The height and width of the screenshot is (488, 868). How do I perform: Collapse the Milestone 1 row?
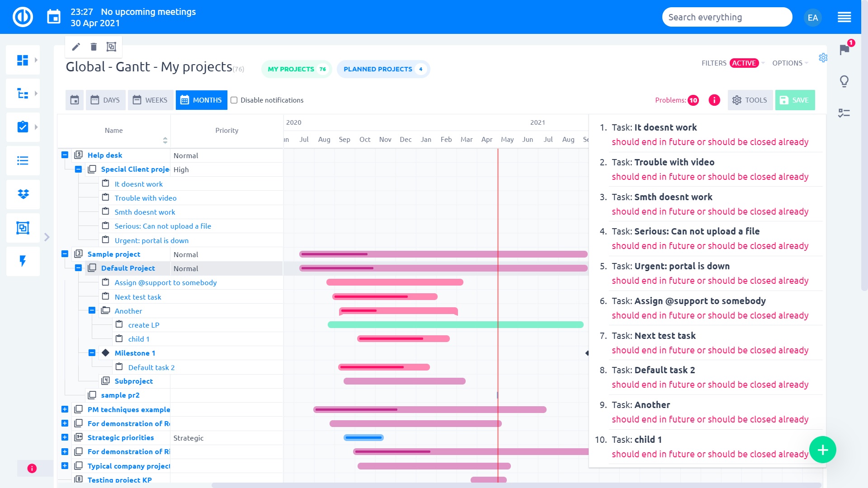point(92,353)
